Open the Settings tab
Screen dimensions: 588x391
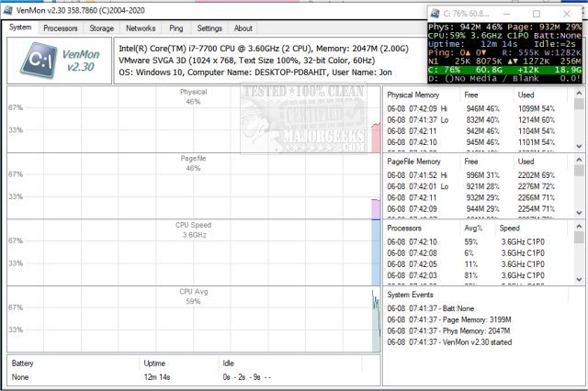click(x=209, y=28)
